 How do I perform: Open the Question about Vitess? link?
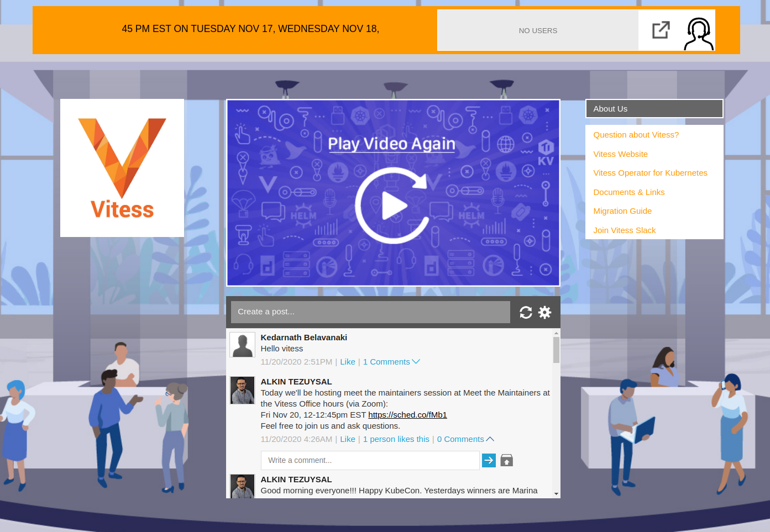pos(636,135)
